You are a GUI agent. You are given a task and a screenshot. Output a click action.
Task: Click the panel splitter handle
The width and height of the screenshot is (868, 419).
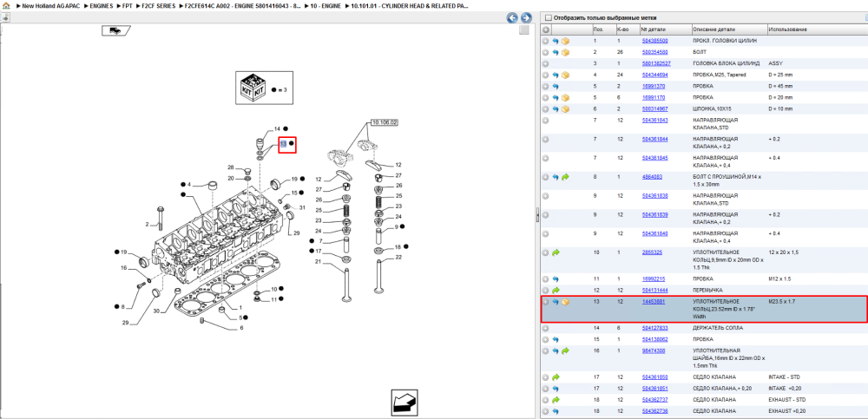pyautogui.click(x=537, y=216)
